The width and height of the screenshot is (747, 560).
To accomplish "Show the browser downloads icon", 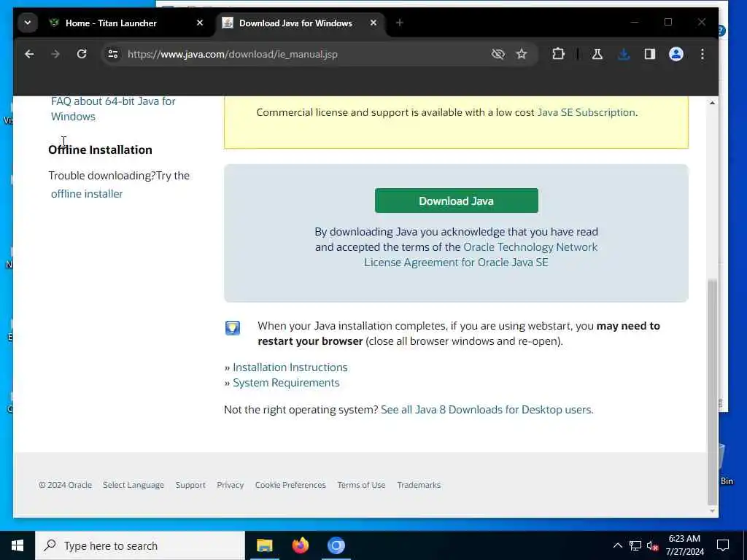I will tap(624, 54).
